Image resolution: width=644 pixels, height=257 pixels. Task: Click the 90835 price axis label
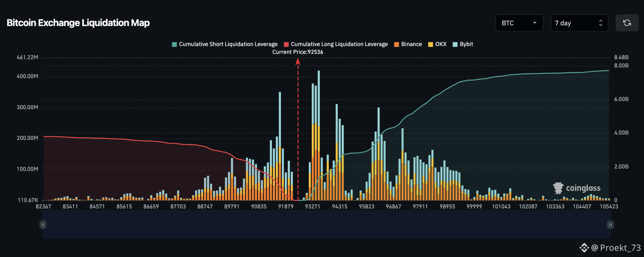pos(259,207)
